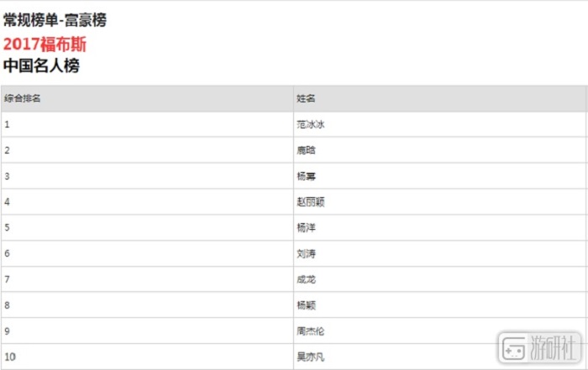Select the name 周杰伦
This screenshot has height=370, width=588.
310,331
